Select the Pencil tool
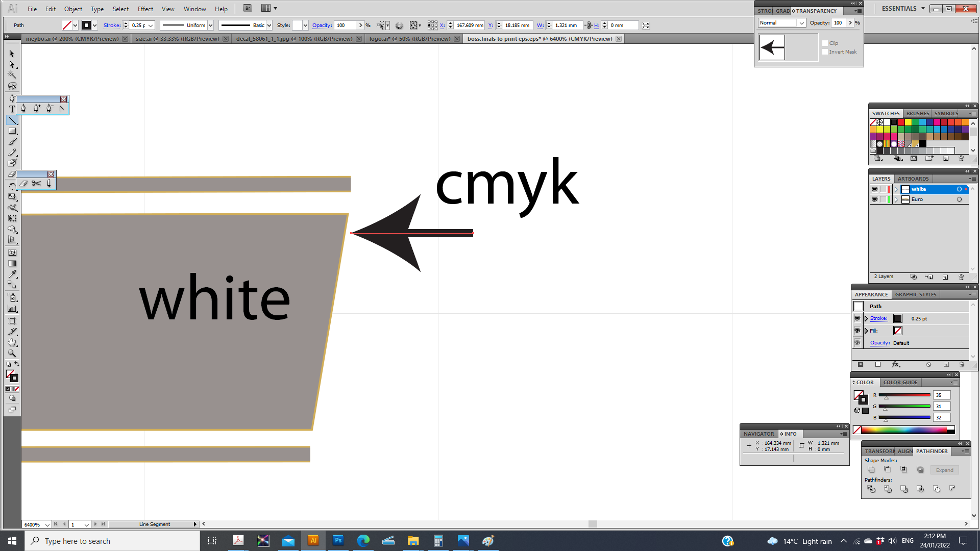 click(x=12, y=153)
